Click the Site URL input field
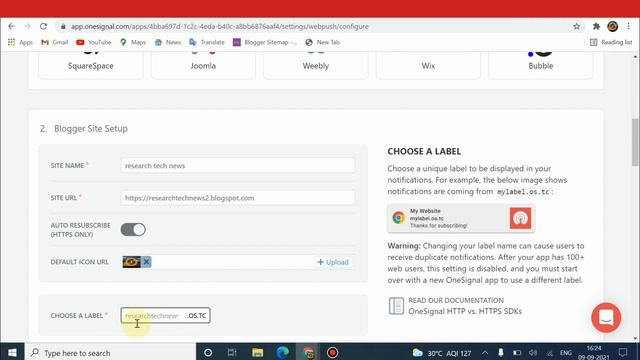640x360 pixels. pyautogui.click(x=238, y=198)
